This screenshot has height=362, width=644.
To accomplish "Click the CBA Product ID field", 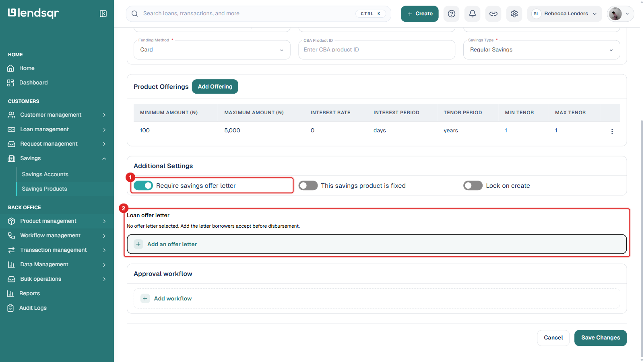I will [x=377, y=49].
